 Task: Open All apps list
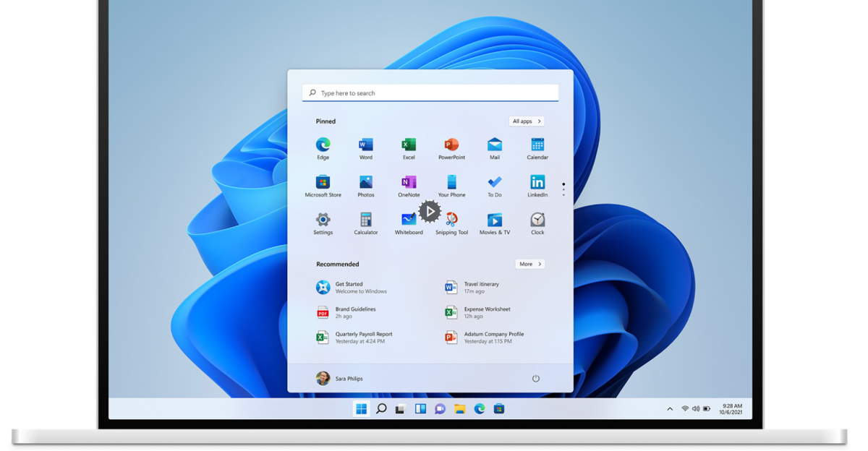527,121
